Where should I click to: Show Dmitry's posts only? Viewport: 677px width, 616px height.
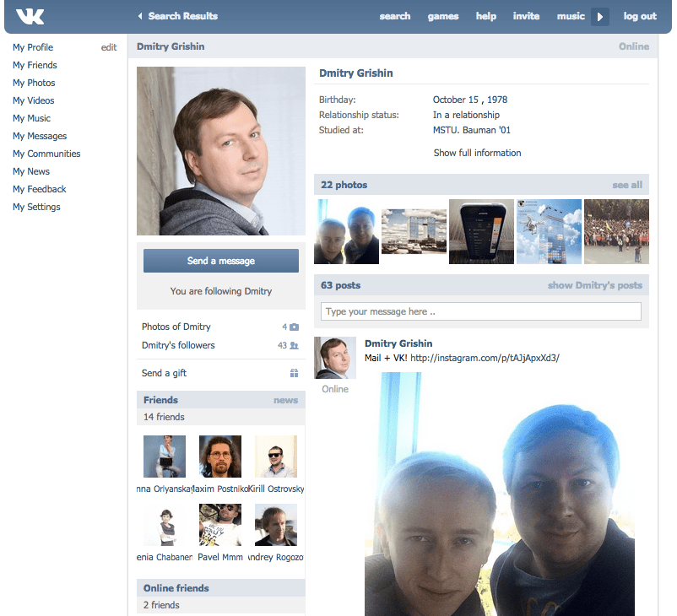594,285
